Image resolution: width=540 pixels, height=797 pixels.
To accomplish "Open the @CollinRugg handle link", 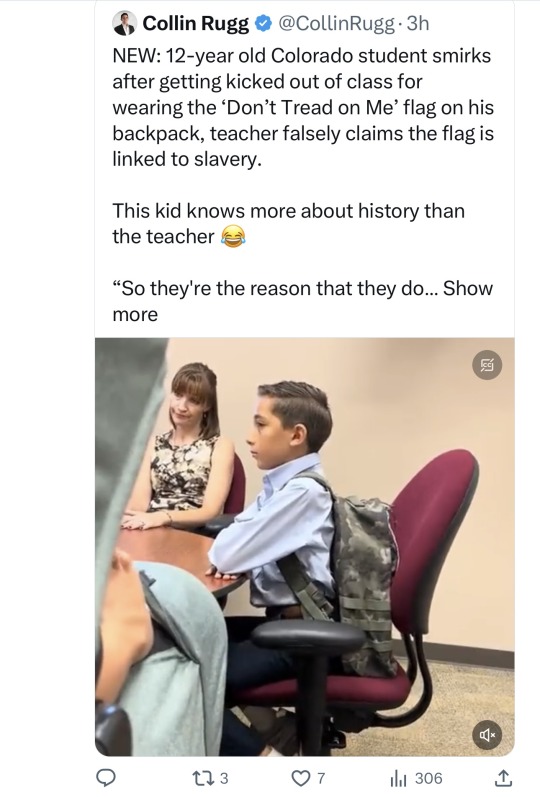I will coord(335,23).
